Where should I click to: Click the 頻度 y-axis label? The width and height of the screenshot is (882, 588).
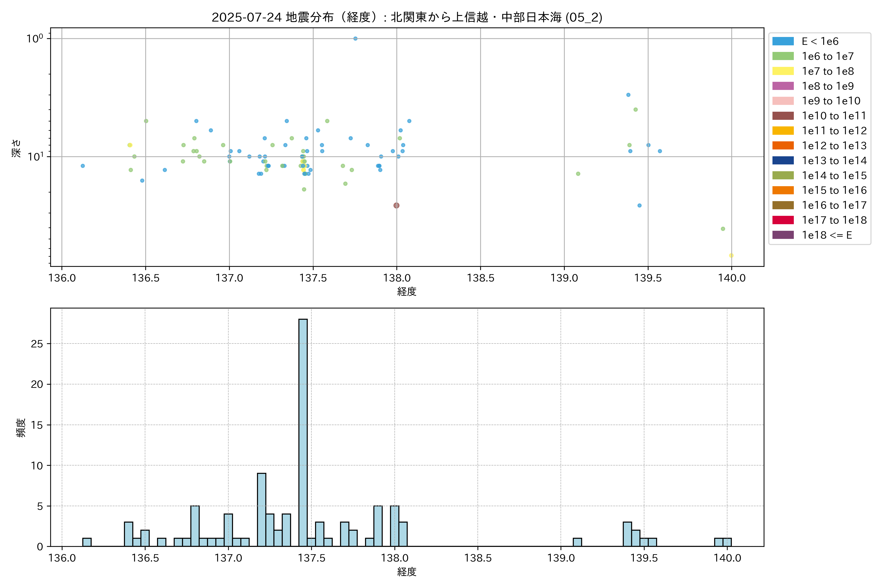click(21, 428)
